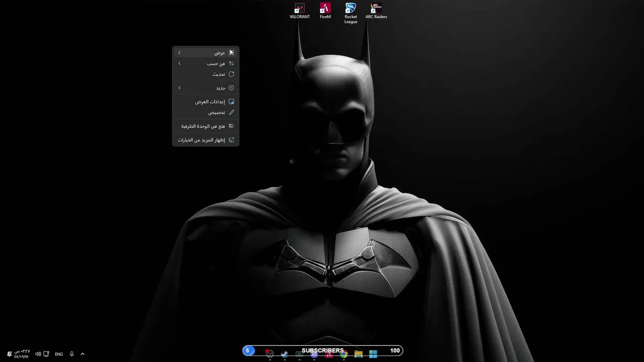Open Steam from the taskbar
644x362 pixels.
click(285, 354)
